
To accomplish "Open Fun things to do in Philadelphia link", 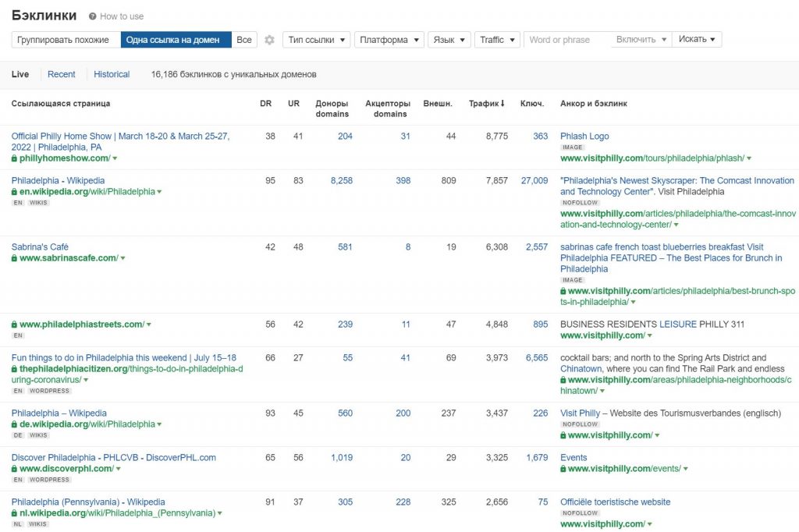I will (x=123, y=358).
